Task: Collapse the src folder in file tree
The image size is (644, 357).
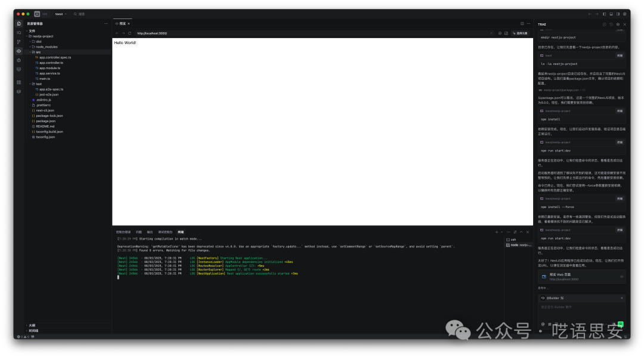Action: 38,52
